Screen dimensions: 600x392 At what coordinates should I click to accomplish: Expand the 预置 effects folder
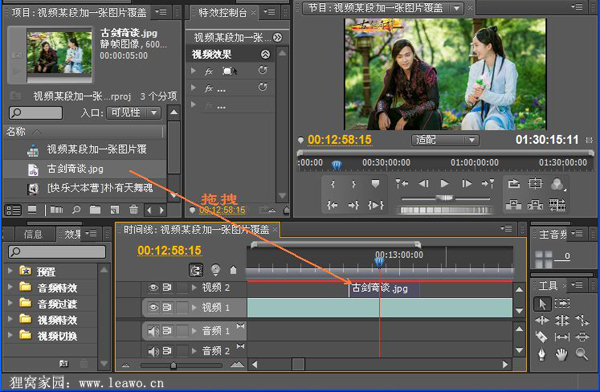click(10, 271)
